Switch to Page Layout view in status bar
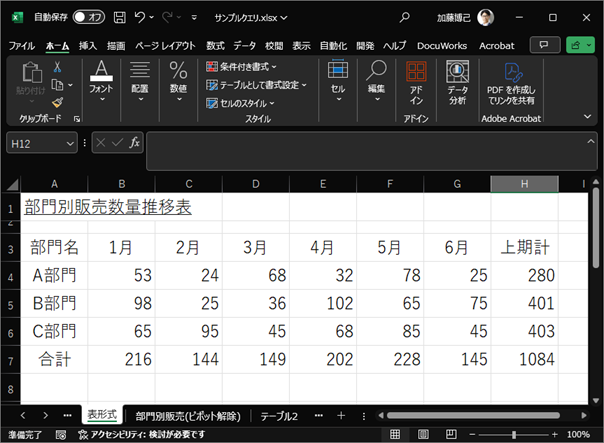 pyautogui.click(x=422, y=435)
